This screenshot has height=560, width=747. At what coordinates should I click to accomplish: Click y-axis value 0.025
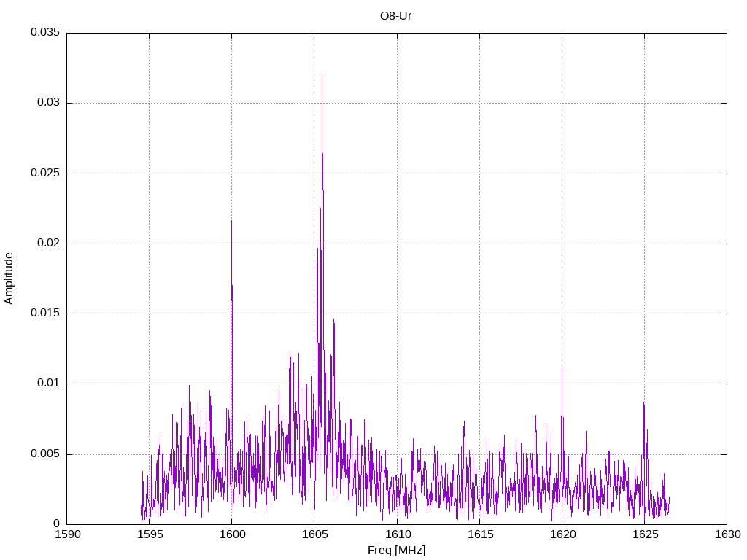[45, 173]
